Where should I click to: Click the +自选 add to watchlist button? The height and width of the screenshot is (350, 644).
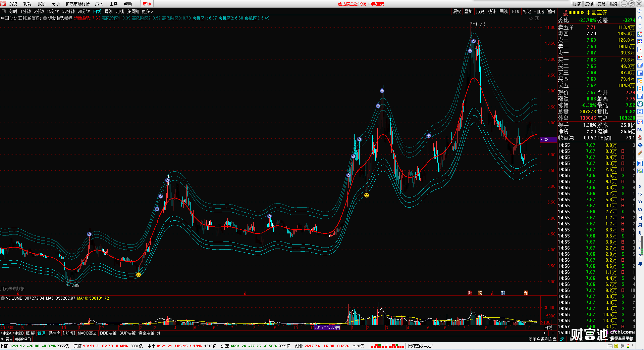click(539, 11)
